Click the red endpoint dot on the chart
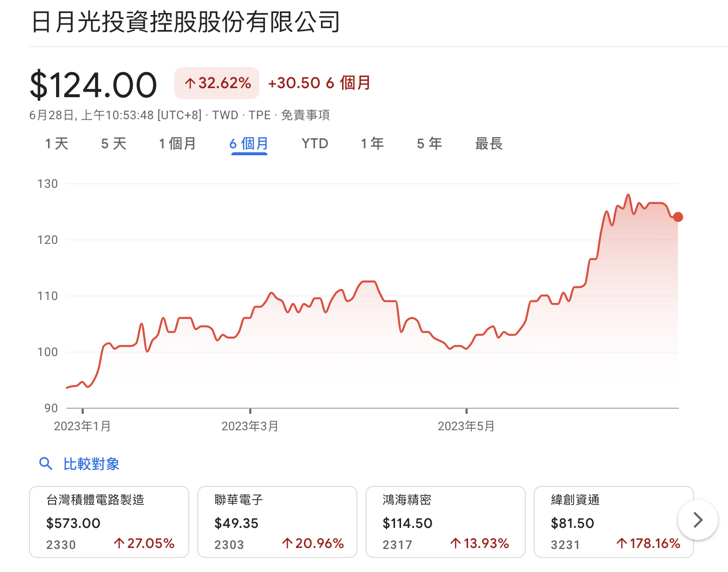Viewport: 728px width, 572px height. pyautogui.click(x=678, y=217)
